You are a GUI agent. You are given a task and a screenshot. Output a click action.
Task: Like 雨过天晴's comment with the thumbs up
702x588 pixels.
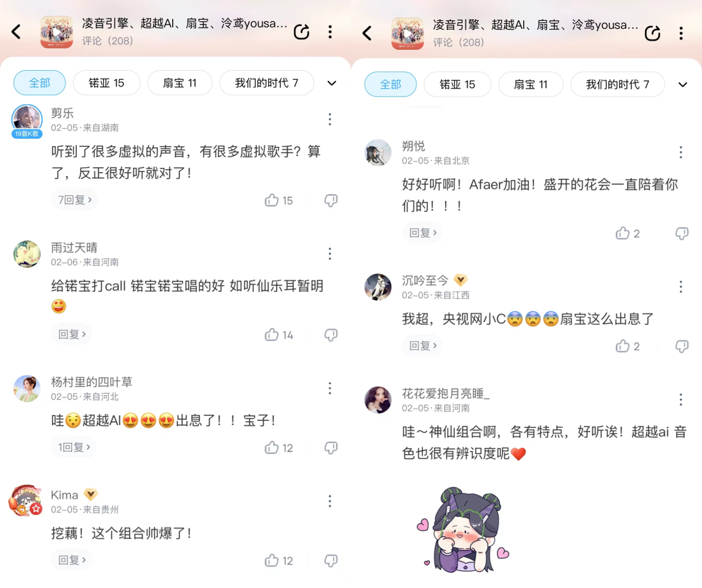(x=271, y=334)
